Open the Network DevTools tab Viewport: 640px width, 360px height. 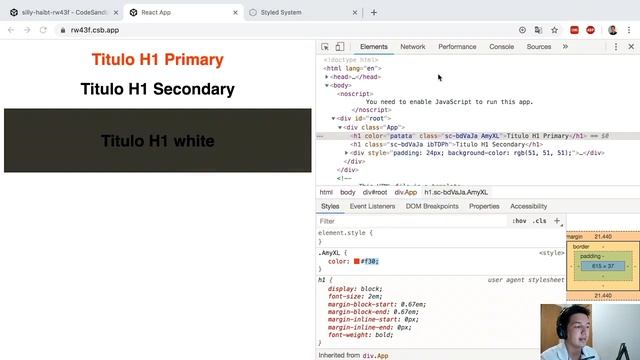click(x=413, y=47)
